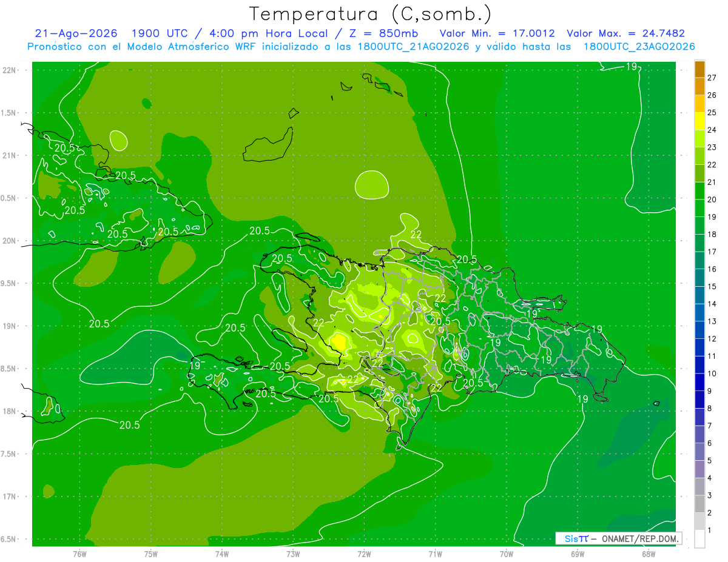Pick the green legend swatch between 19 and 20
This screenshot has width=728, height=562.
click(699, 209)
